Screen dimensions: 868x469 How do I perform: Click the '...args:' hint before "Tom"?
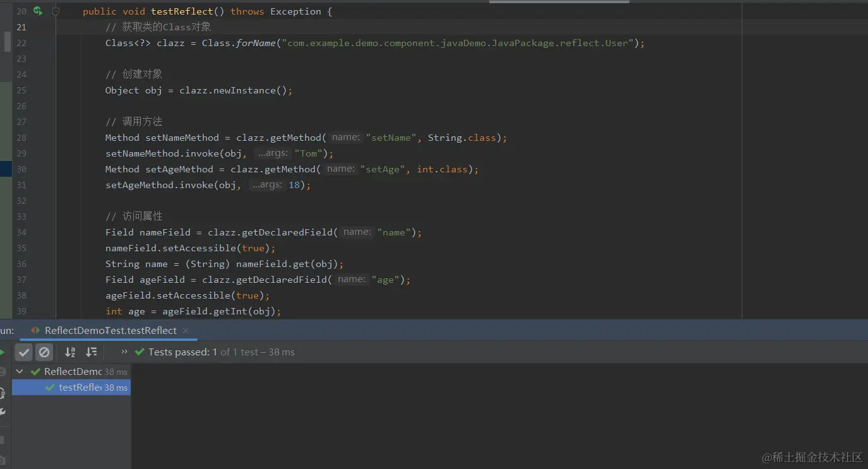point(273,153)
